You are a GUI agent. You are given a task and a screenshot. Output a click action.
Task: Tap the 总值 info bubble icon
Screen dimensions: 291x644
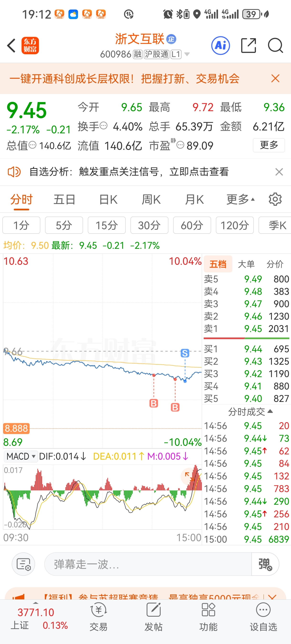tap(32, 145)
